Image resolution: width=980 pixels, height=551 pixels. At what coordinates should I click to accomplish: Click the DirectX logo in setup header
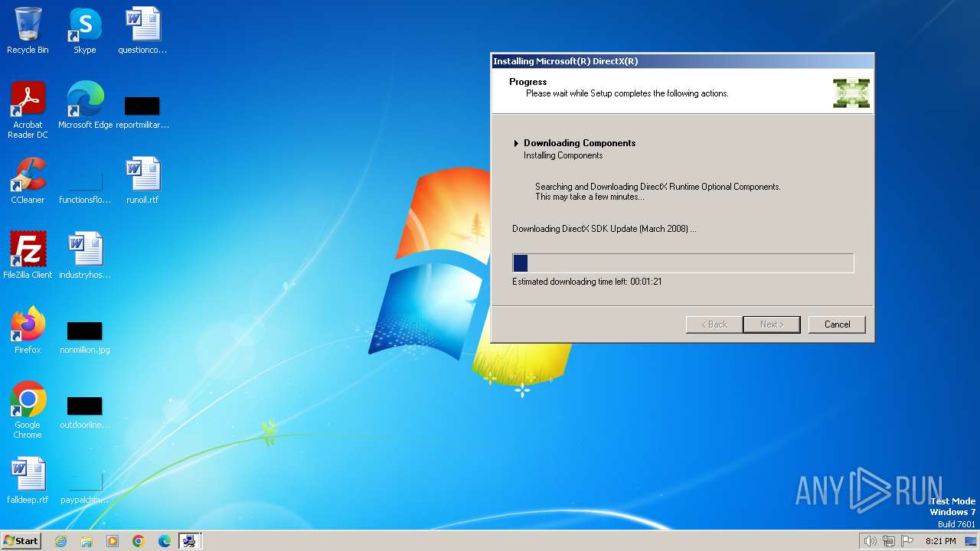[x=851, y=93]
